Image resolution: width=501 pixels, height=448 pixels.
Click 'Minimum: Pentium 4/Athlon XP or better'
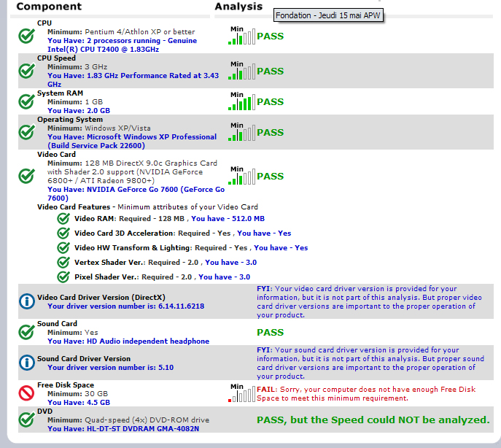click(x=121, y=32)
